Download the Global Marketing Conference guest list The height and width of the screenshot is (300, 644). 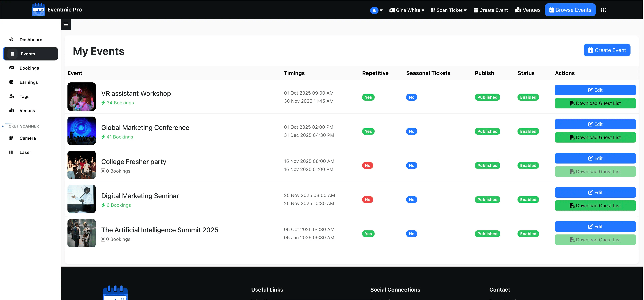595,137
